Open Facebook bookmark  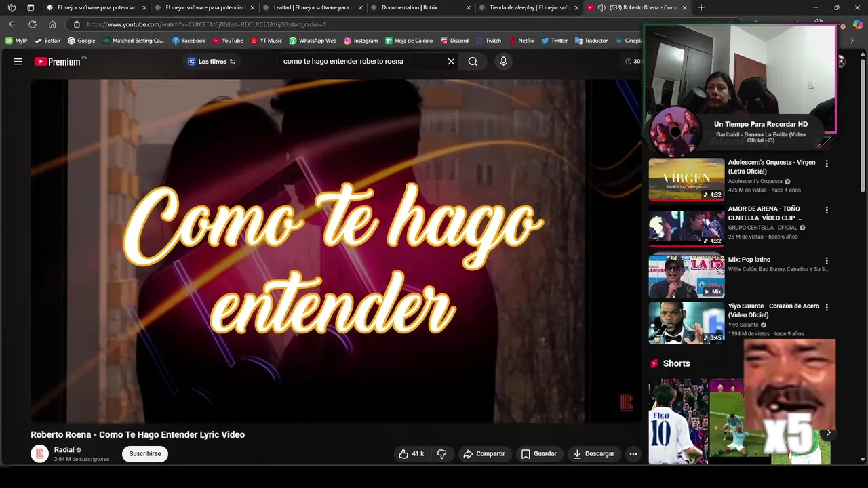pyautogui.click(x=189, y=41)
